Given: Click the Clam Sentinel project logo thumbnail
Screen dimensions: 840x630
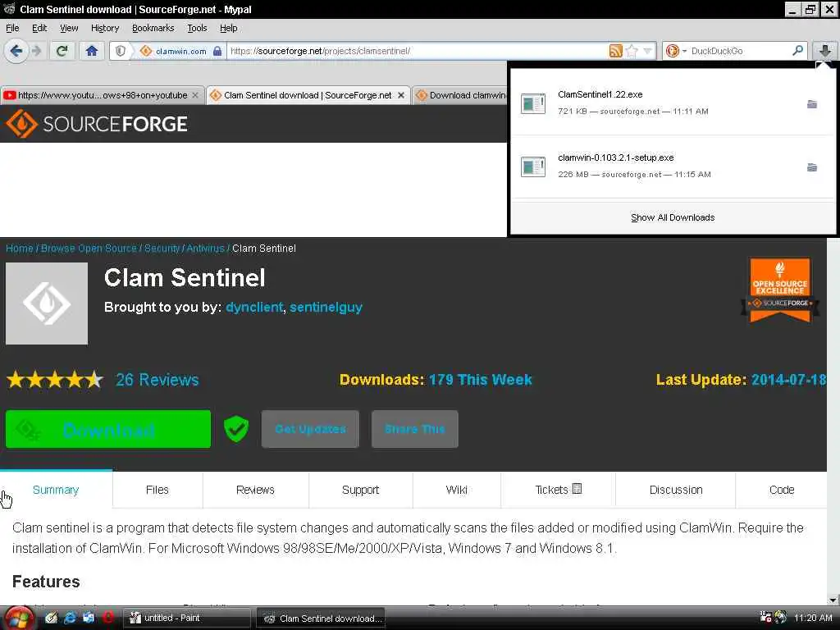Looking at the screenshot, I should click(x=47, y=304).
